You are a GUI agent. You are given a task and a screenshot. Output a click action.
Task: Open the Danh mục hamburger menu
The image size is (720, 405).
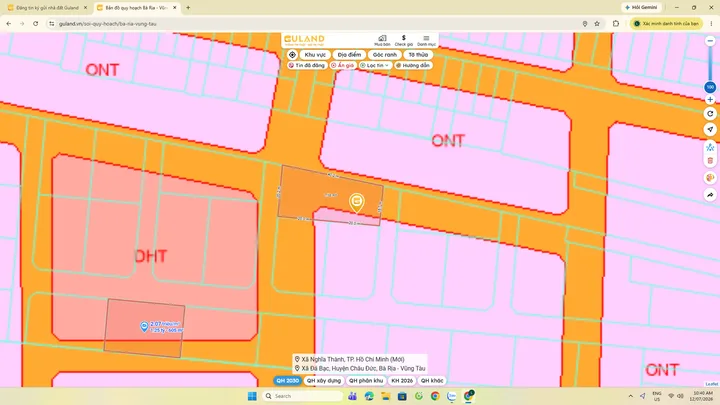[x=426, y=40]
